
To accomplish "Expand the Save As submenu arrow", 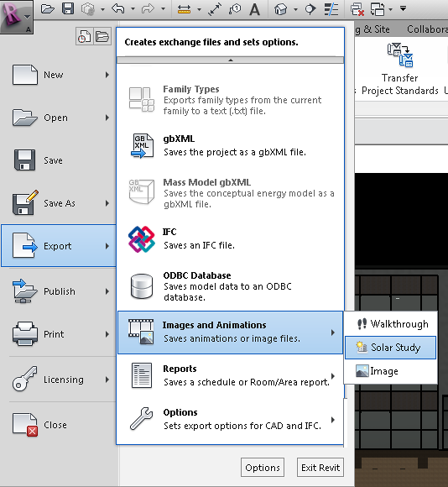I will coord(107,203).
